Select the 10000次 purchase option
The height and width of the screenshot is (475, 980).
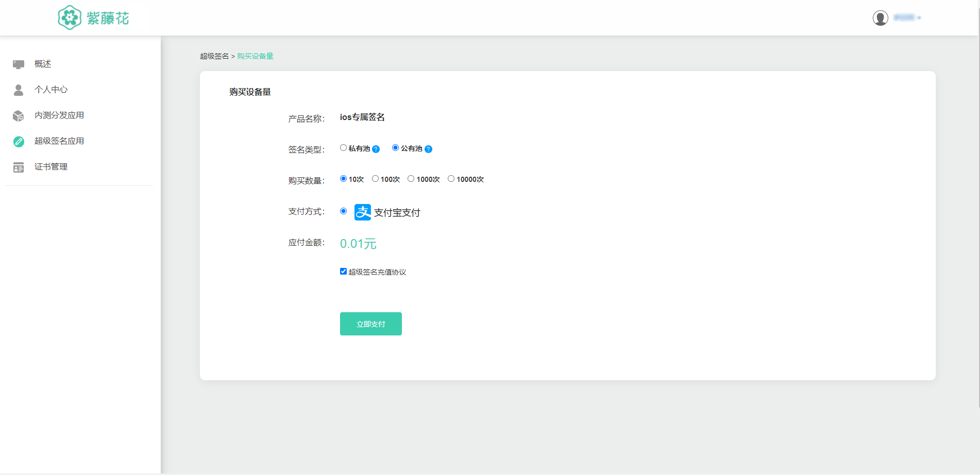451,178
